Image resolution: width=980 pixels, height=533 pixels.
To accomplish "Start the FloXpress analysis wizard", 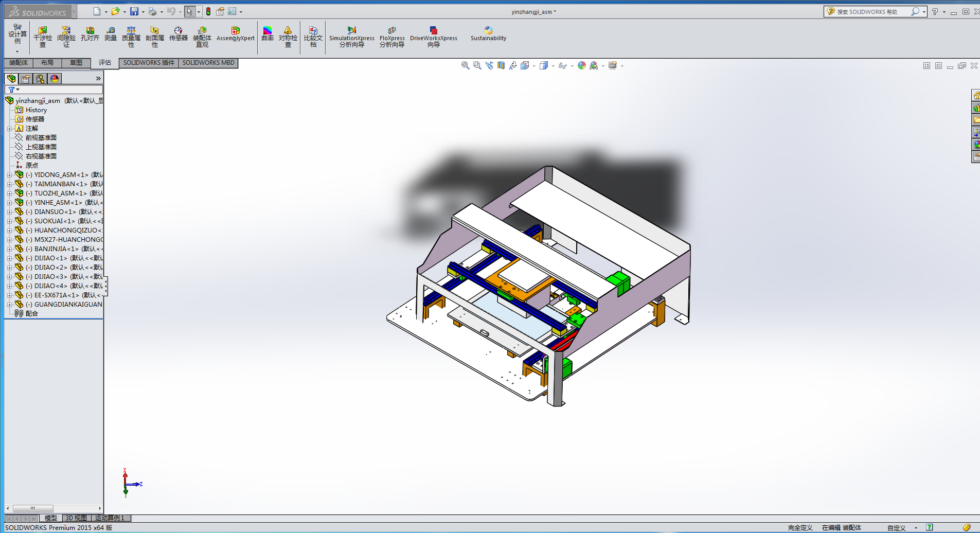I will 392,37.
